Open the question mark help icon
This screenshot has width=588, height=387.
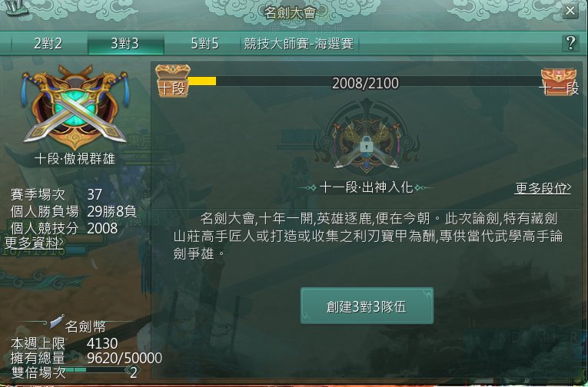tap(570, 44)
